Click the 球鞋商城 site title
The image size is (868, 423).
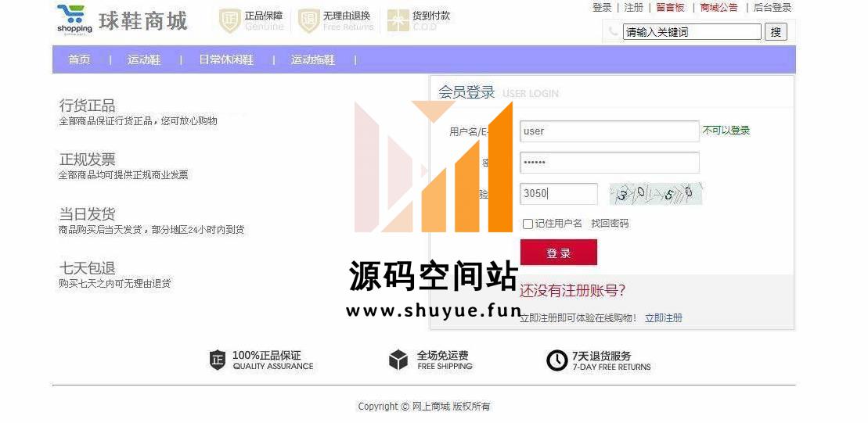tap(143, 21)
